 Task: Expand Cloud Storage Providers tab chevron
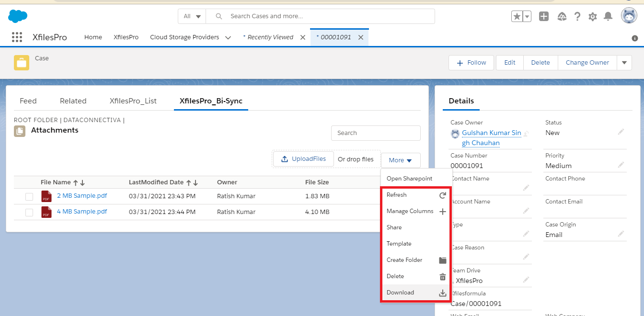pyautogui.click(x=228, y=37)
